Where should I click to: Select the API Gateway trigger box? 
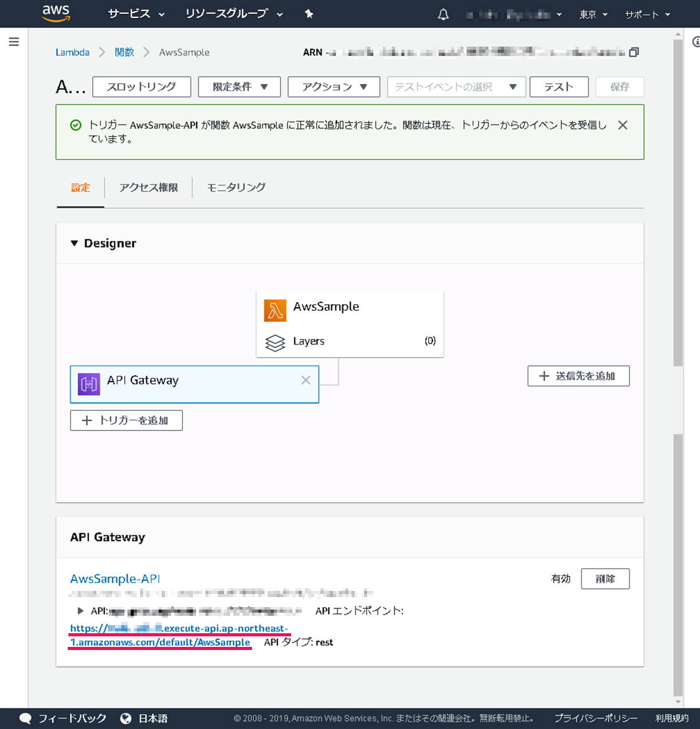coord(194,384)
